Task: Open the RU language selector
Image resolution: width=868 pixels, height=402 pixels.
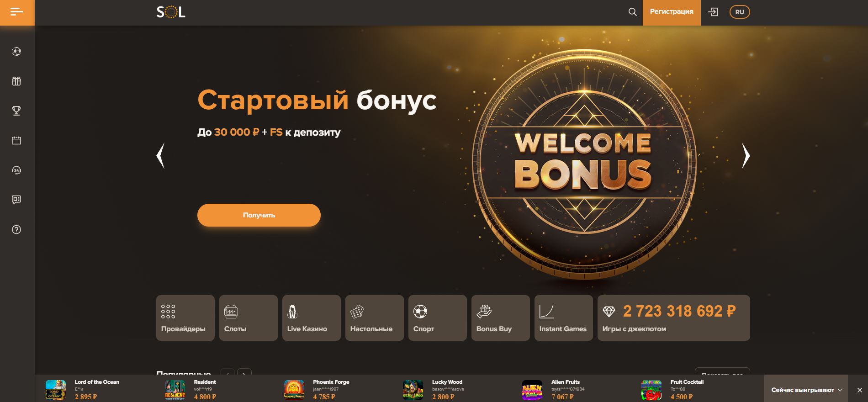Action: click(740, 12)
